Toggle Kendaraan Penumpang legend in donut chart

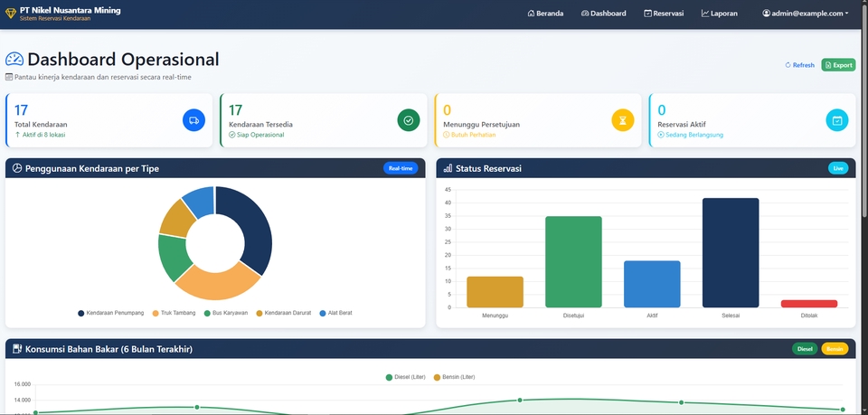tap(110, 313)
